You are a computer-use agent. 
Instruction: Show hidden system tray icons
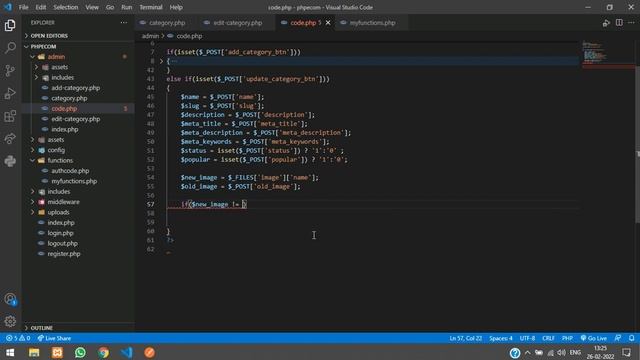[528, 353]
